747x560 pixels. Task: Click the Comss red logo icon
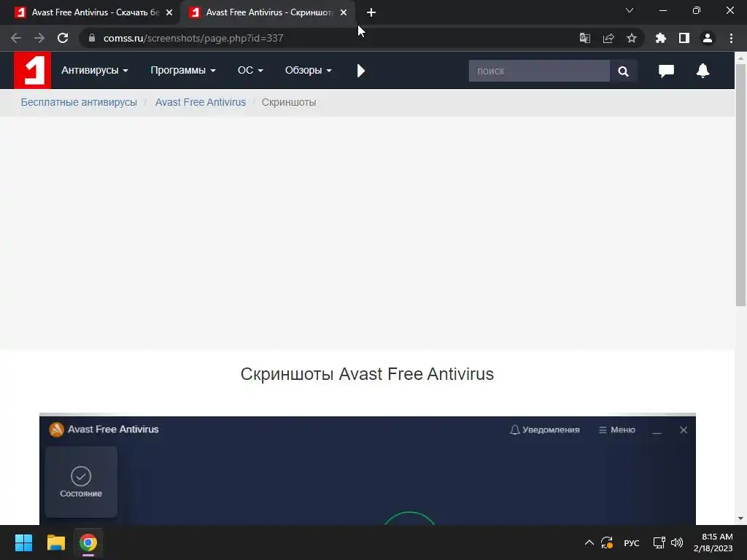[32, 70]
